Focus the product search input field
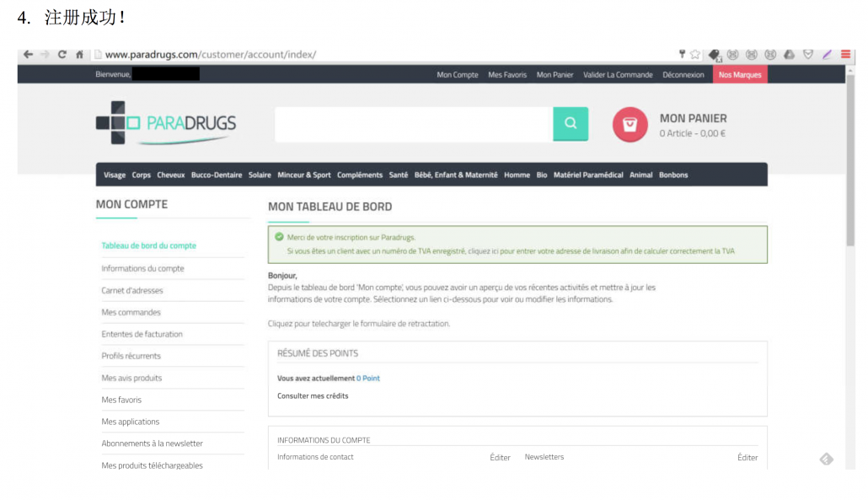868x500 pixels. 413,124
